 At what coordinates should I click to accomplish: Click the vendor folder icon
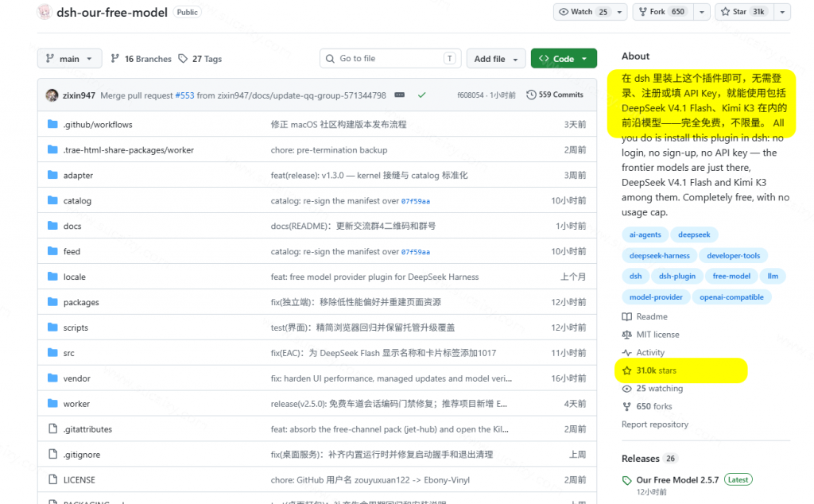[x=52, y=378]
